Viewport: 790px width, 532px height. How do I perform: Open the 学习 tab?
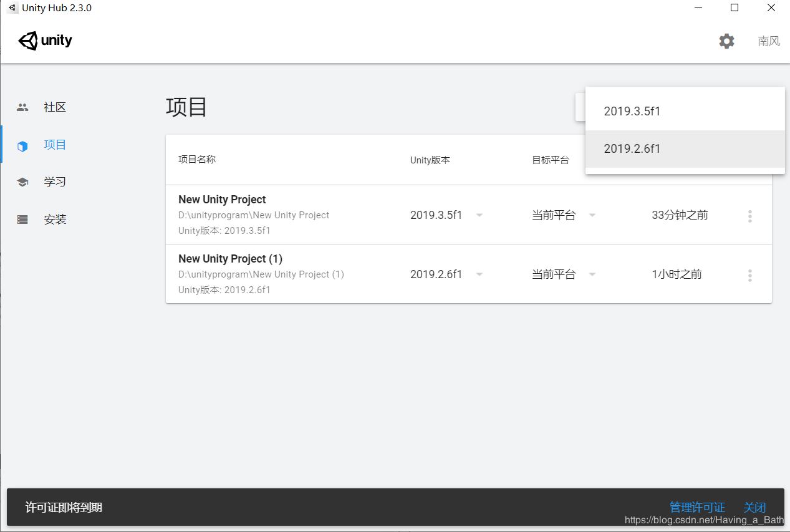[x=55, y=182]
